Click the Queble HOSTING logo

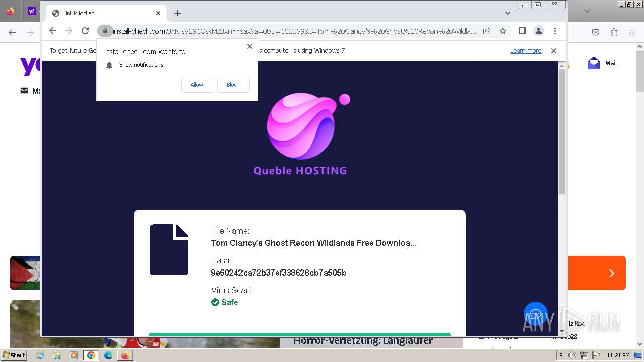pos(300,134)
